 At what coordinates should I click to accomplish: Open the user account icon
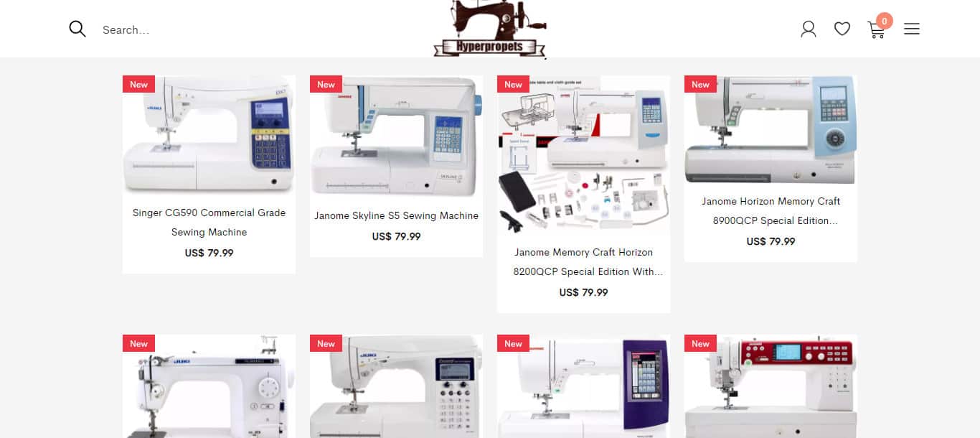click(809, 29)
